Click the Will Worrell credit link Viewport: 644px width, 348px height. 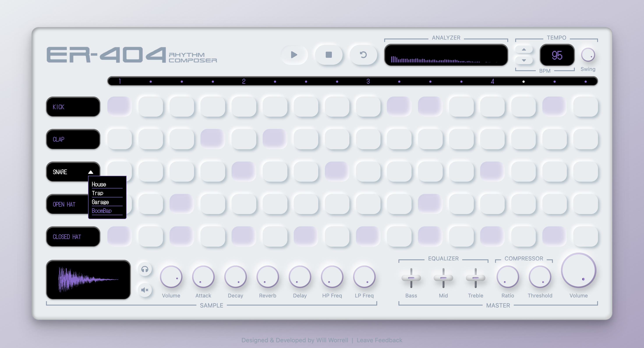click(x=332, y=340)
